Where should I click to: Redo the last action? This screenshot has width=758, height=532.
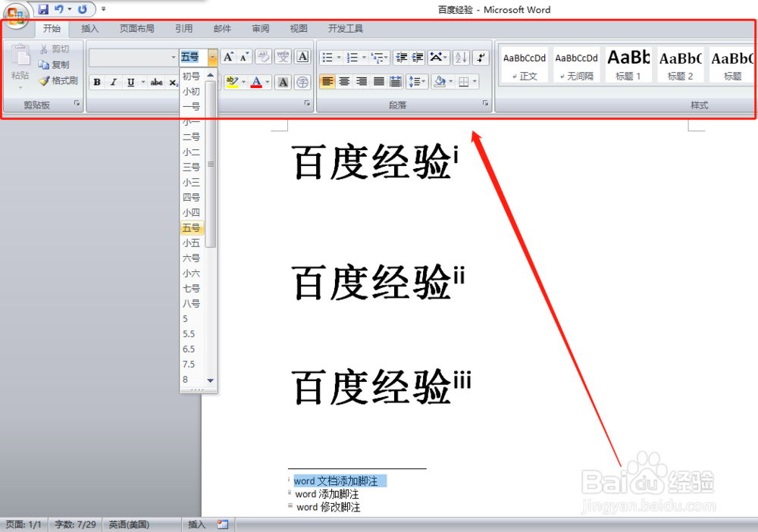83,9
